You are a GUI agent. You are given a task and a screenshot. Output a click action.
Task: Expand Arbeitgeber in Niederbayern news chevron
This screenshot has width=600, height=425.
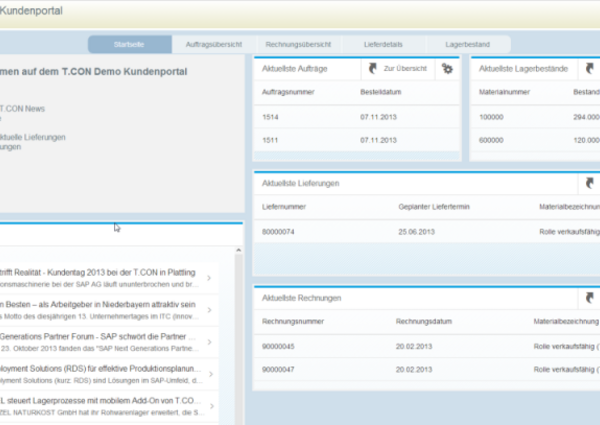pos(209,310)
